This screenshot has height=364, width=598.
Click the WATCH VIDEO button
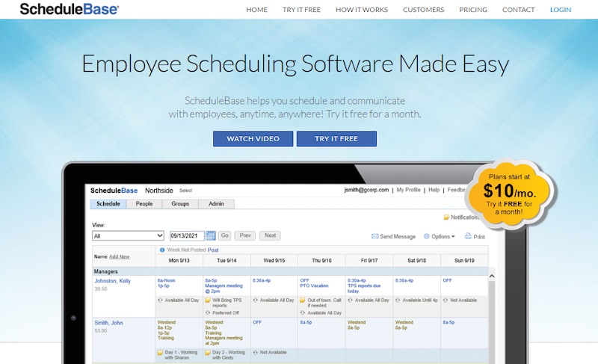[253, 139]
